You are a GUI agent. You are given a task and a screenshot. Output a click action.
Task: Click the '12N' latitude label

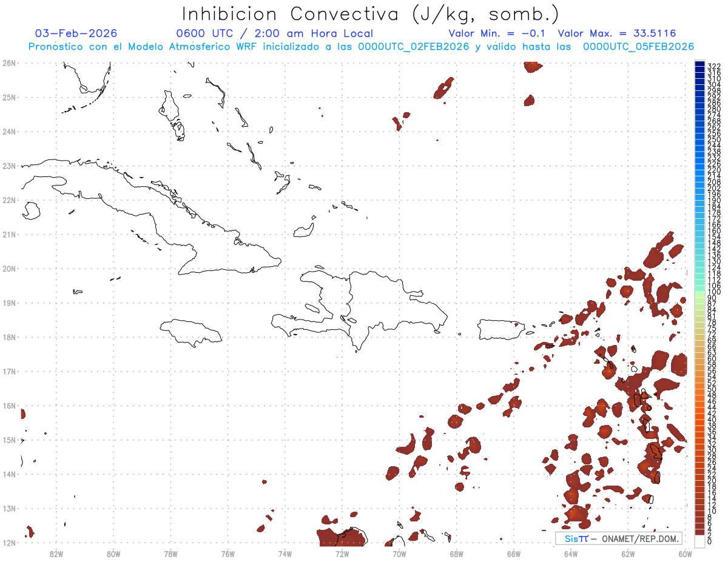[x=9, y=543]
